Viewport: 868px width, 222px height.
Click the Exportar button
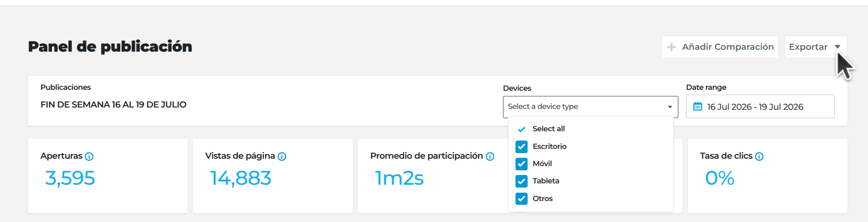pos(815,47)
